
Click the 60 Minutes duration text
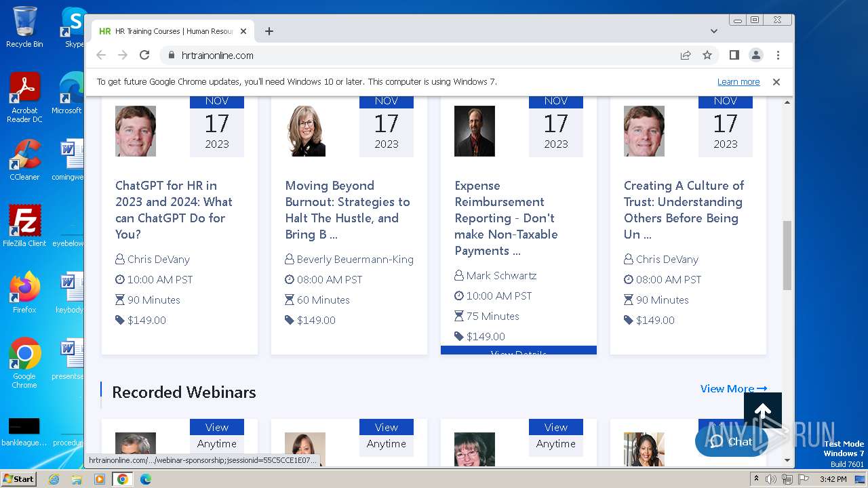coord(323,300)
